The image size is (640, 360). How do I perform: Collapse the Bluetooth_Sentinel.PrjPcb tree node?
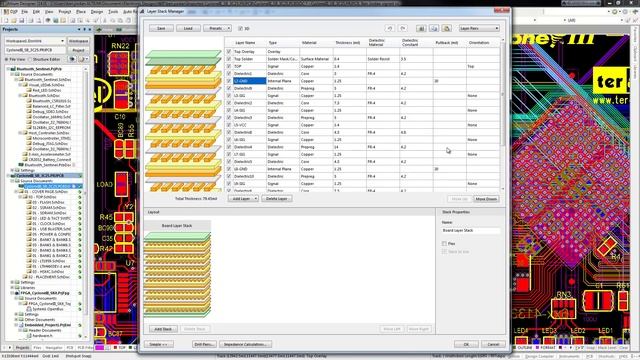coord(9,69)
